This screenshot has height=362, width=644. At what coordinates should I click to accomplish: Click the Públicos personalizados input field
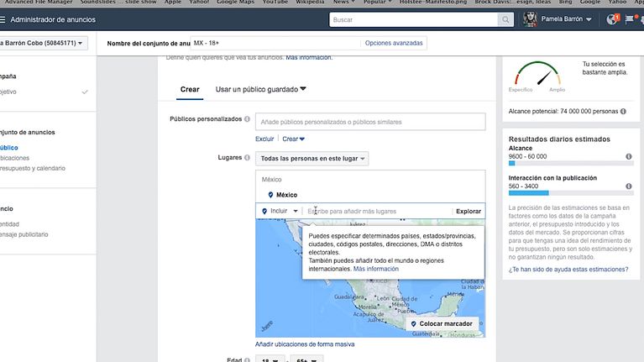tap(370, 122)
